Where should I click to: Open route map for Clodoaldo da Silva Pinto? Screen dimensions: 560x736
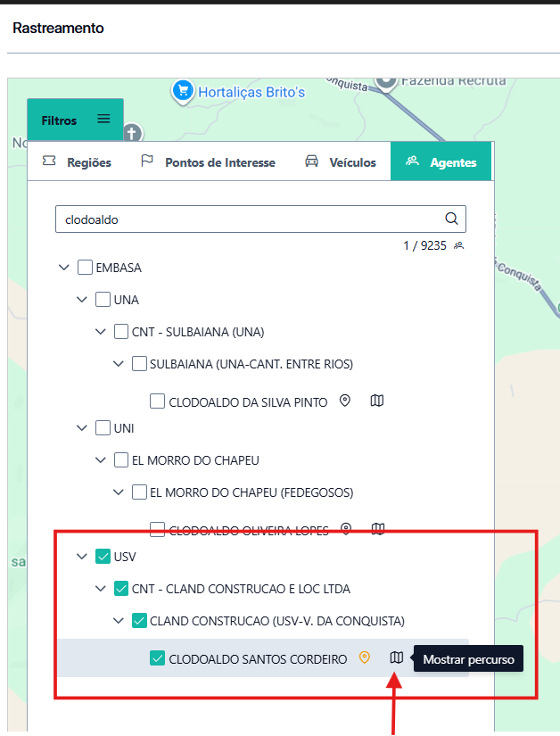click(377, 401)
